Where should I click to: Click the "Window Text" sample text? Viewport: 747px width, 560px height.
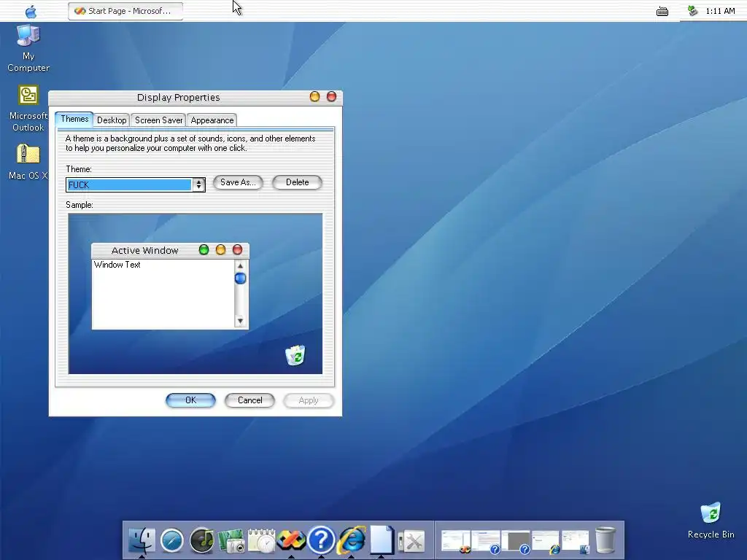point(117,265)
